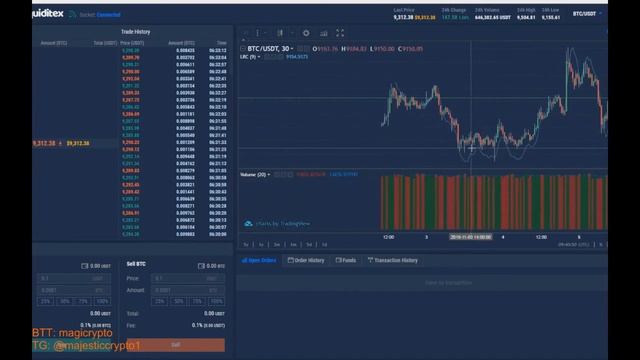The height and width of the screenshot is (360, 640).
Task: Click the wallet icon beside 0.00 USDT balance
Action: coord(84,266)
